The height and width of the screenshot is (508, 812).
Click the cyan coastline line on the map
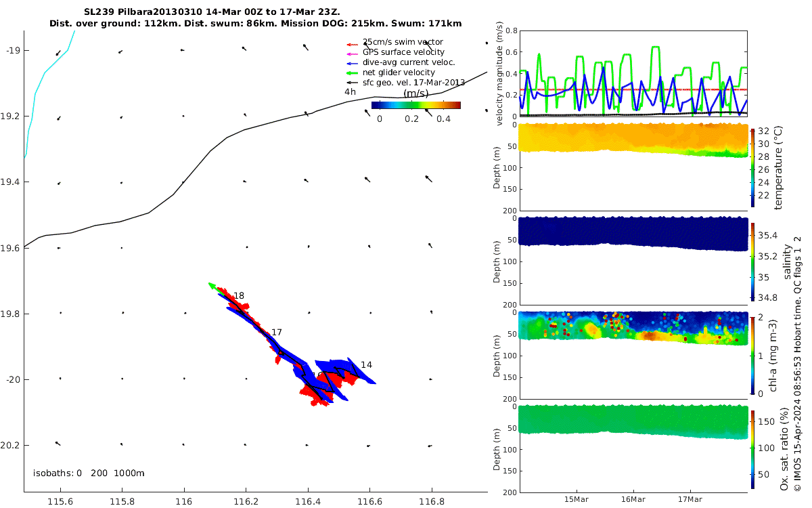pos(35,93)
